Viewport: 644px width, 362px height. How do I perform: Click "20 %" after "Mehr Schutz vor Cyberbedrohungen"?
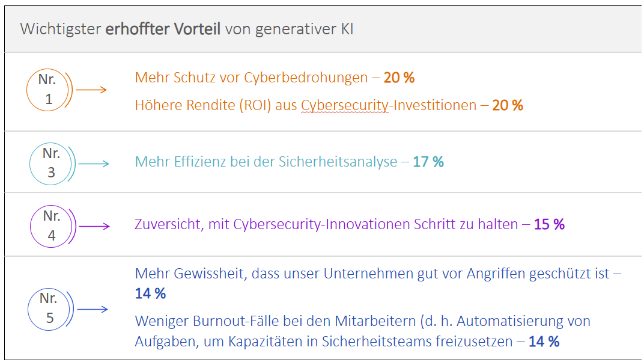(x=399, y=78)
